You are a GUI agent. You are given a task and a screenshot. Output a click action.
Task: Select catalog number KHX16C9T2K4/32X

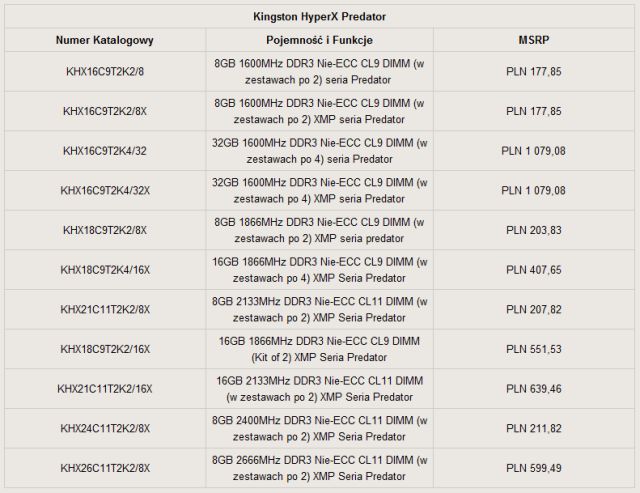pyautogui.click(x=105, y=190)
